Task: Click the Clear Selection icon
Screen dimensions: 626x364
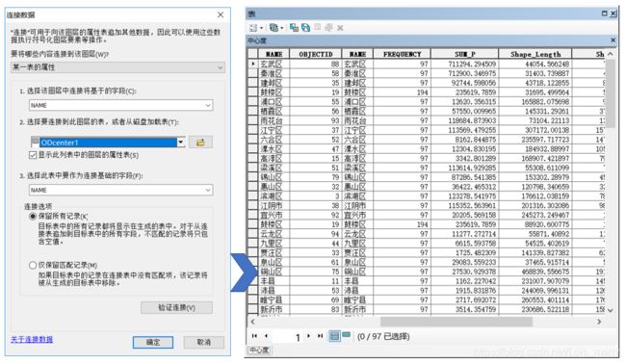Action: 318,27
